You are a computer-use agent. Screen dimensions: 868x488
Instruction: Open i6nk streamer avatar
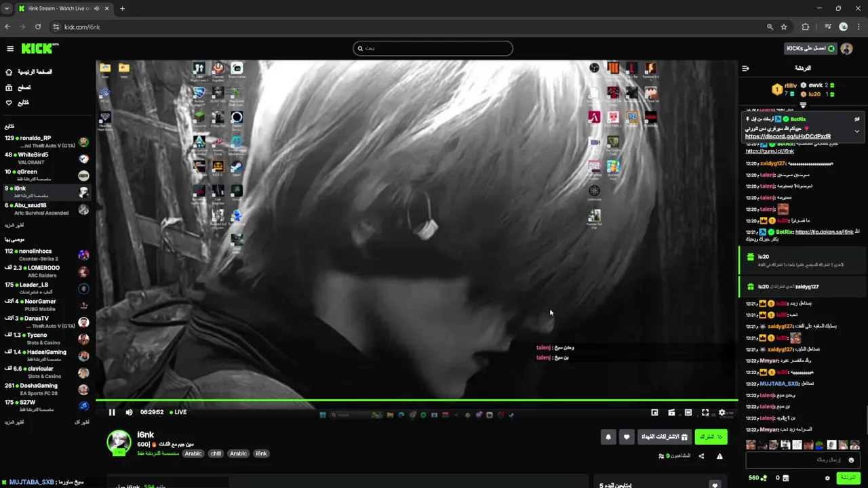click(119, 442)
